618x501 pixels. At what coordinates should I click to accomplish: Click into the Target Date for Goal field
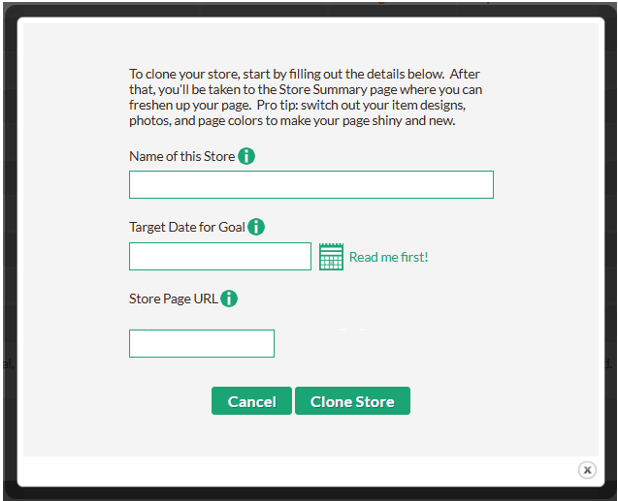click(x=220, y=257)
